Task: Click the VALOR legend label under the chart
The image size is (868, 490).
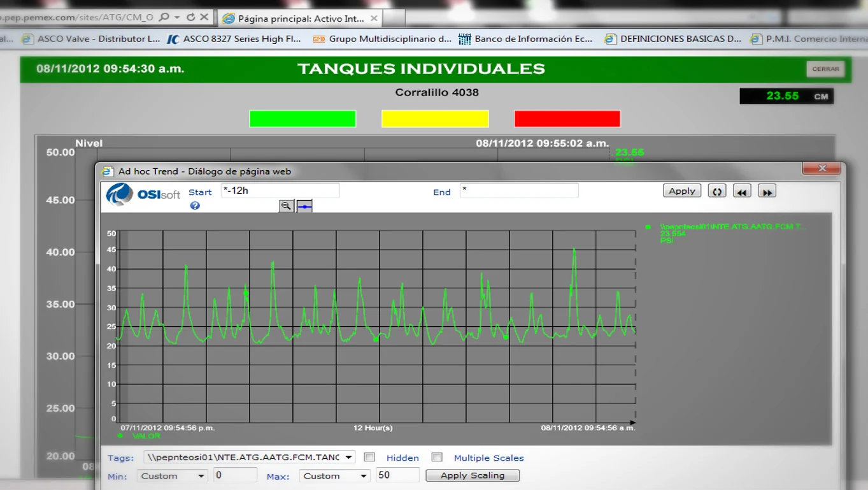Action: point(146,436)
